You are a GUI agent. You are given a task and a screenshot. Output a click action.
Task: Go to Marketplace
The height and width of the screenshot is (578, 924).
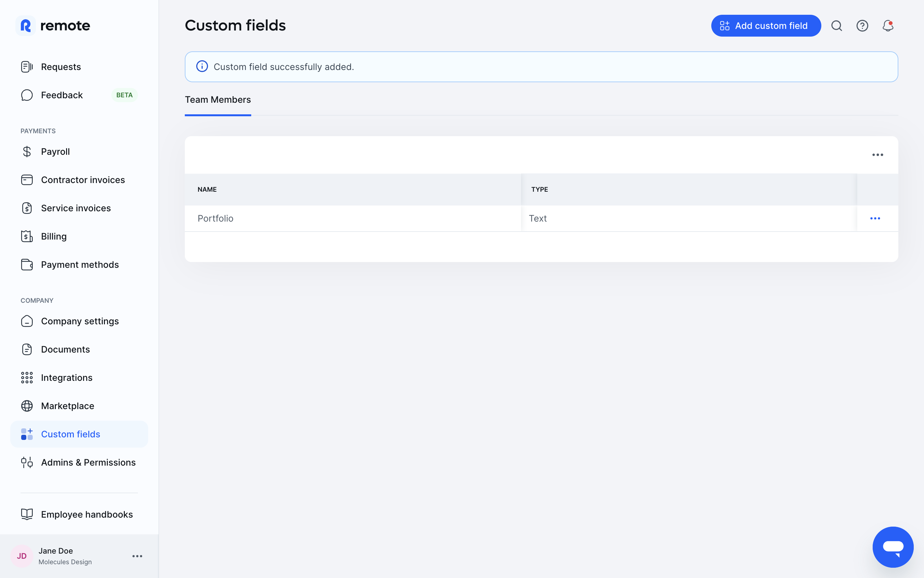coord(79,406)
